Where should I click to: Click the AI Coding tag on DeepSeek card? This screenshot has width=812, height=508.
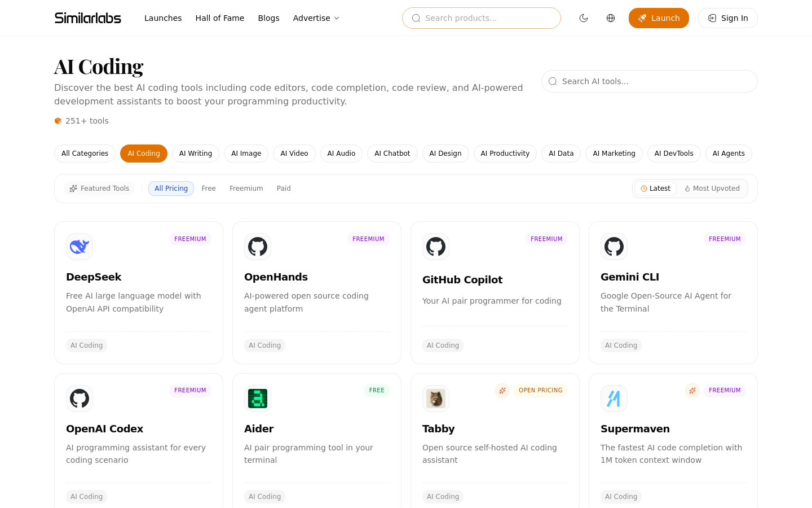(x=86, y=345)
